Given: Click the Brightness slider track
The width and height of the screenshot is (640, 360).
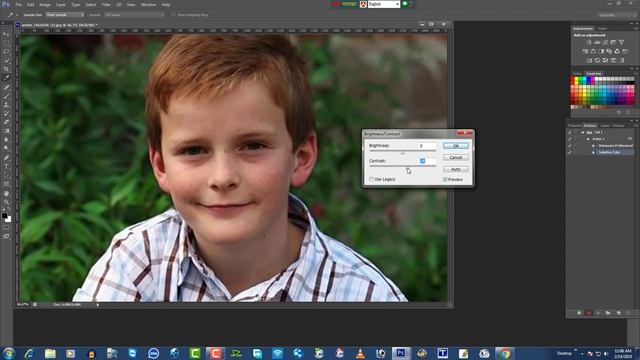Looking at the screenshot, I should [402, 151].
